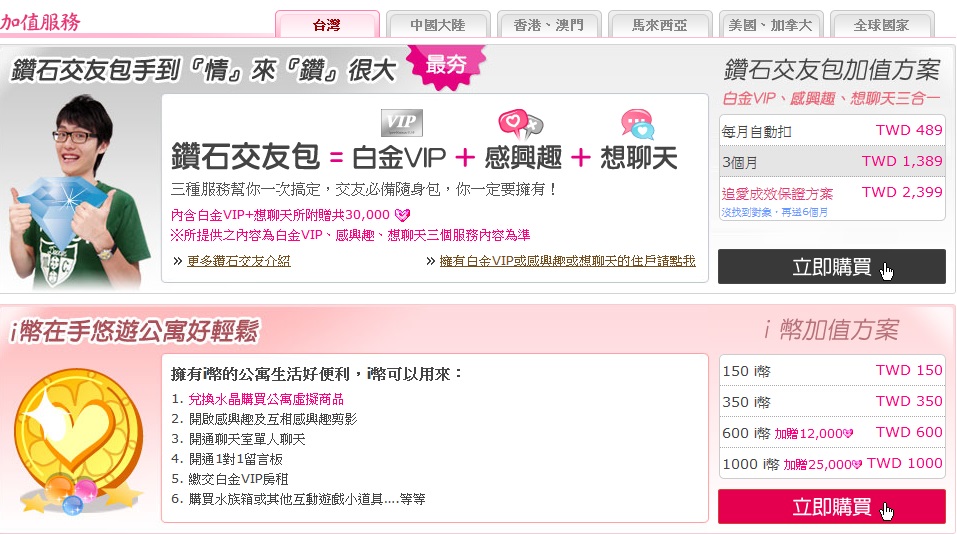This screenshot has width=957, height=535.
Task: Open the 馬來西亞 tab
Action: click(x=660, y=25)
